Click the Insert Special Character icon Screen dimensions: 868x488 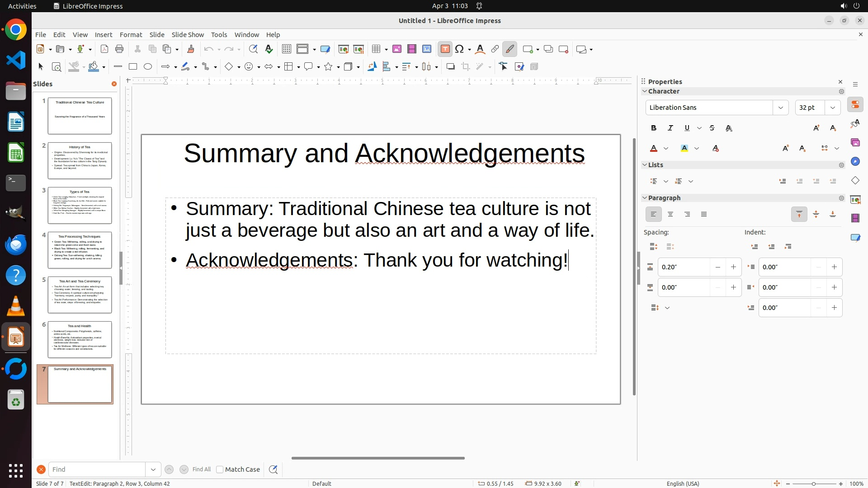[x=460, y=49]
